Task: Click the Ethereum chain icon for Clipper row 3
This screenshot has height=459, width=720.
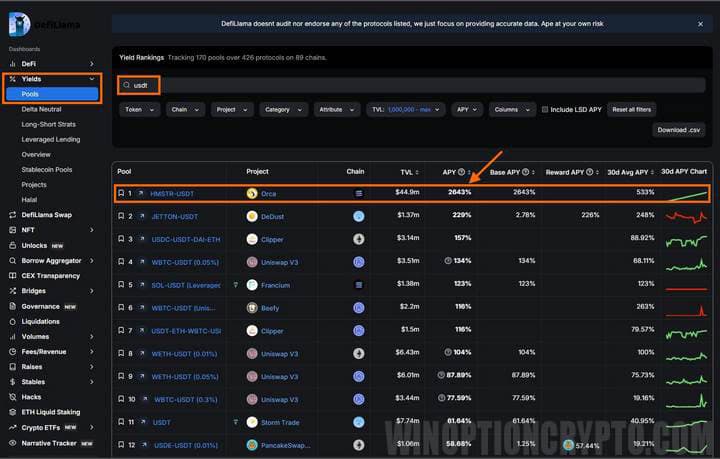Action: pyautogui.click(x=358, y=239)
